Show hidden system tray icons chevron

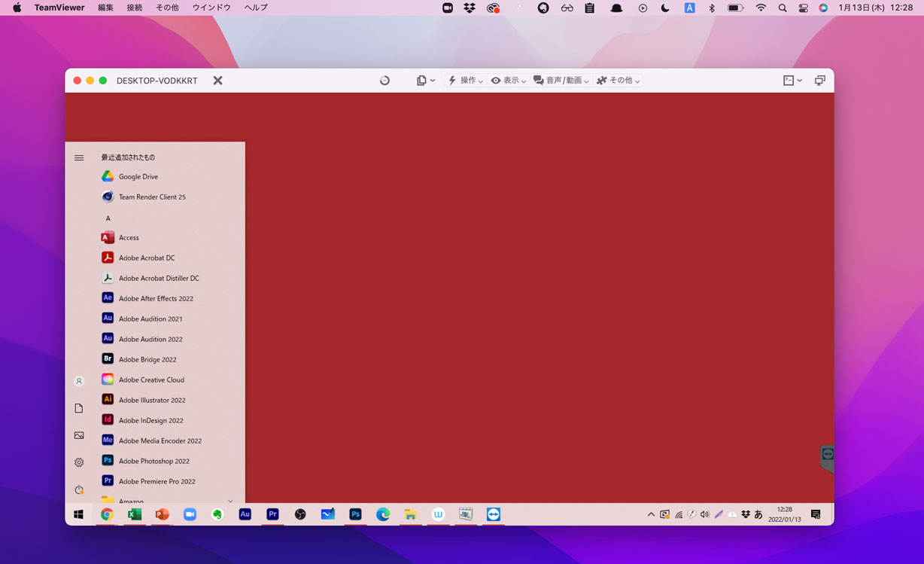(x=651, y=514)
